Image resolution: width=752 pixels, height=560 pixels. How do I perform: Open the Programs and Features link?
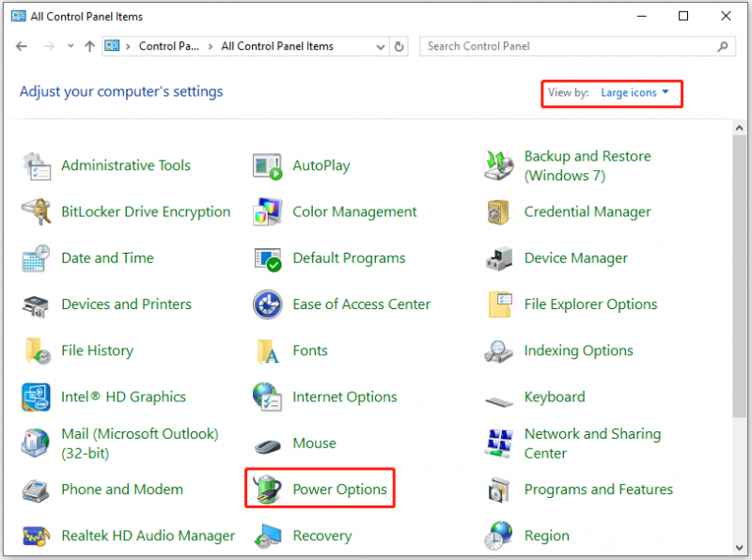tap(598, 489)
